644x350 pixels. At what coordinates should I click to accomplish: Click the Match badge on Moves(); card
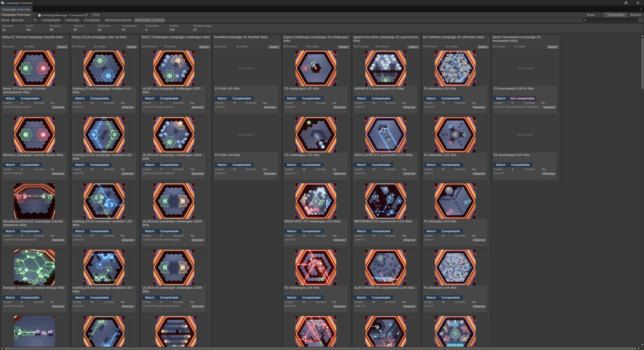(x=10, y=165)
